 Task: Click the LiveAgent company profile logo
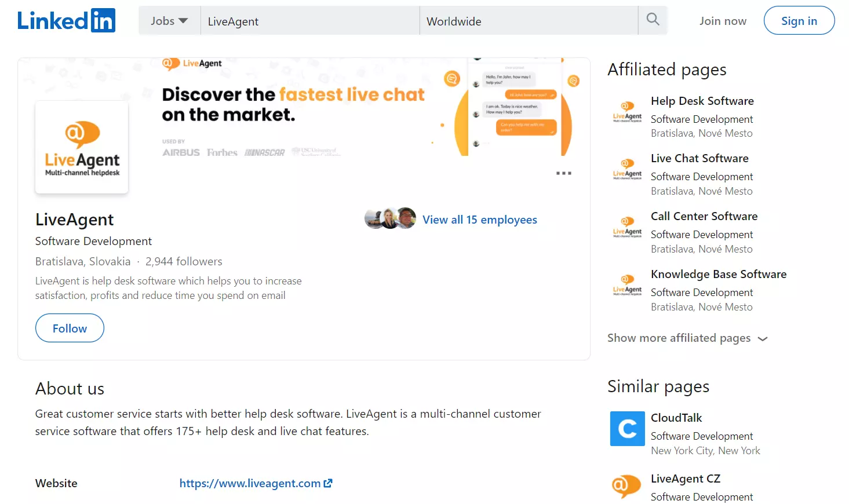point(81,147)
